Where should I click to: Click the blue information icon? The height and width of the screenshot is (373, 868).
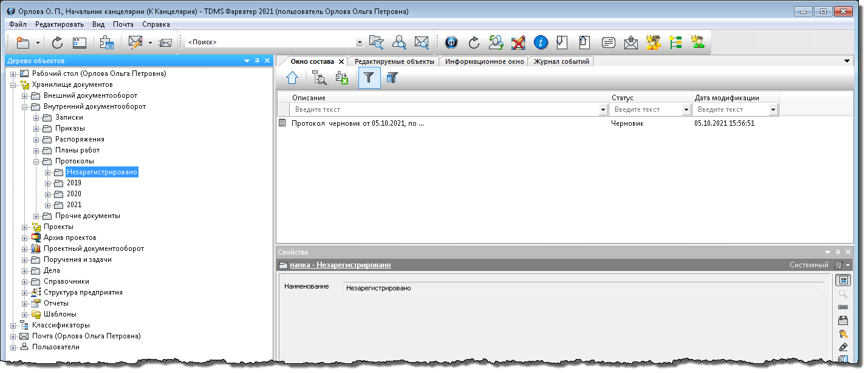pos(541,43)
